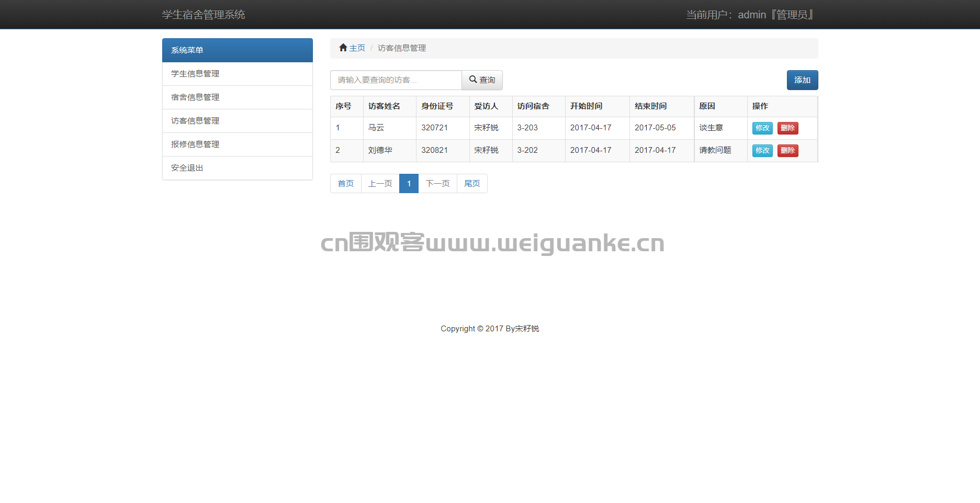
Task: Open 宿舍信息管理 menu item
Action: pos(238,97)
